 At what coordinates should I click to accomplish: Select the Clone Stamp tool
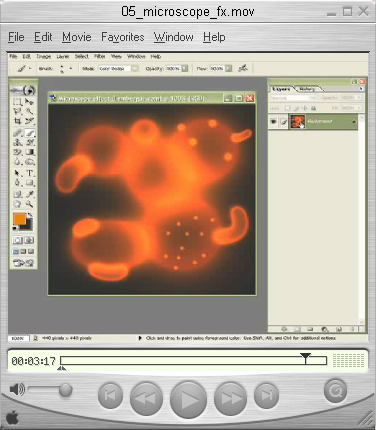point(17,143)
